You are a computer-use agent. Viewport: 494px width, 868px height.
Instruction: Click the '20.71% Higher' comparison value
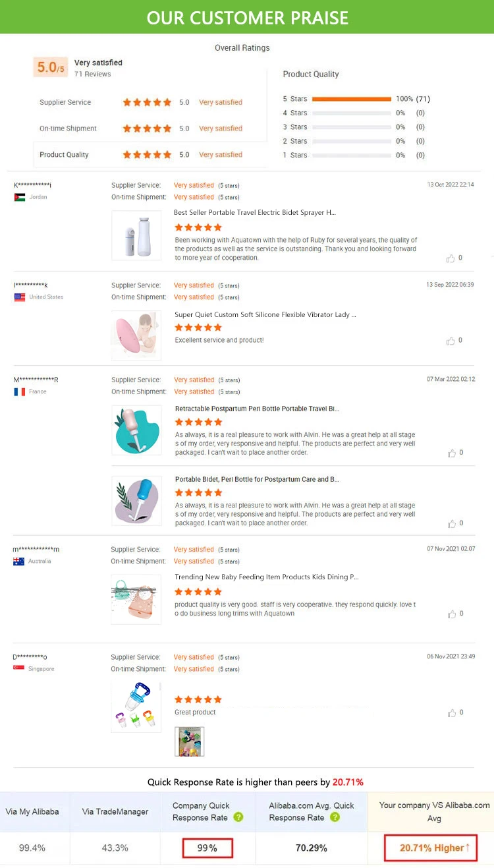point(431,848)
